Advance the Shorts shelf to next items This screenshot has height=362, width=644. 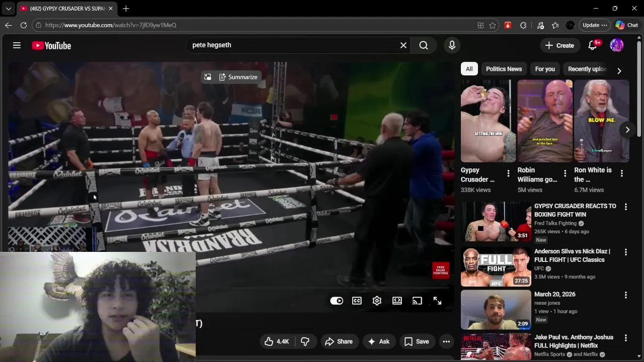[x=627, y=130]
